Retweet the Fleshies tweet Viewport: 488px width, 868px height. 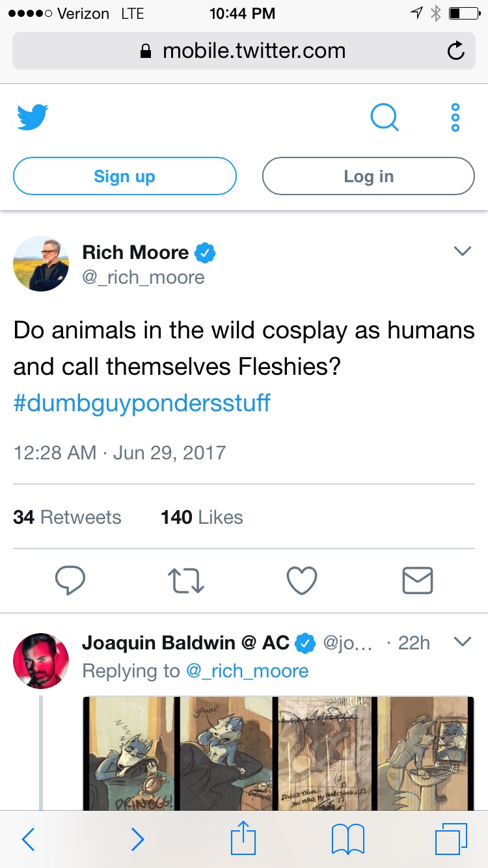click(187, 580)
